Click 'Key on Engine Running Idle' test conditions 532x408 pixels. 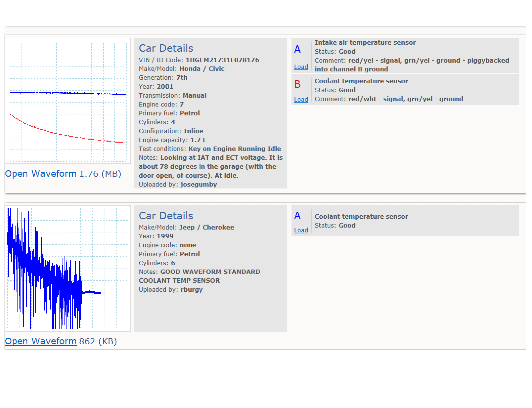[x=235, y=149]
